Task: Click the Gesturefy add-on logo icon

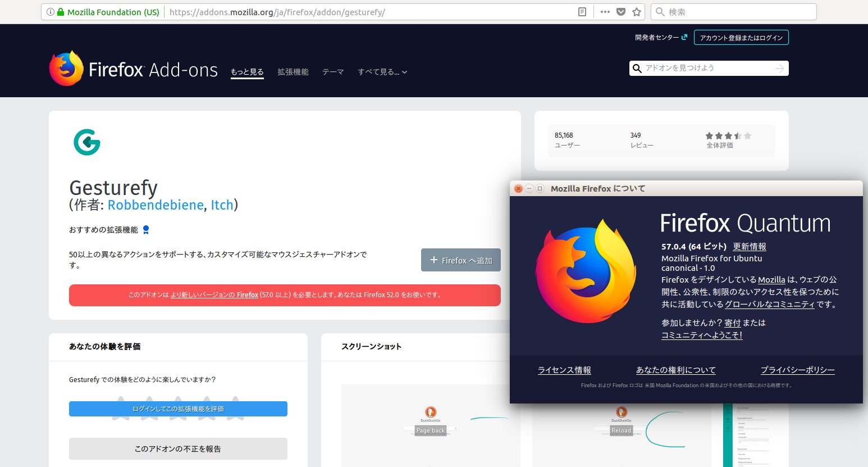Action: [87, 142]
